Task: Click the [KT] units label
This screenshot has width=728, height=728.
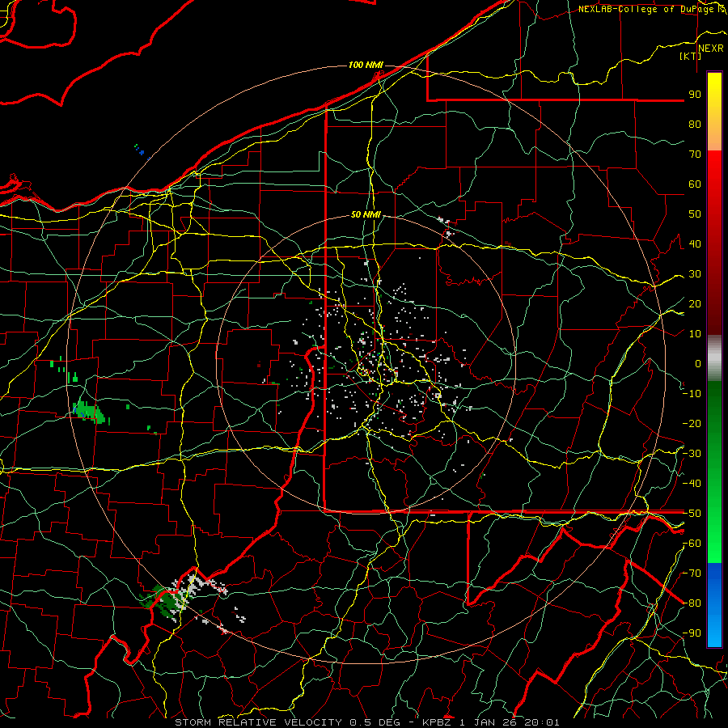Action: click(690, 56)
